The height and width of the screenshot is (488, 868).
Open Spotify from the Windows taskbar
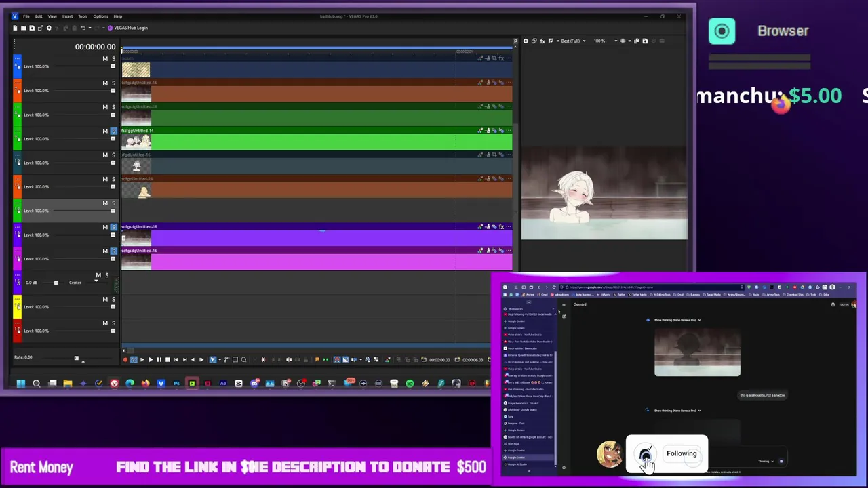point(410,384)
